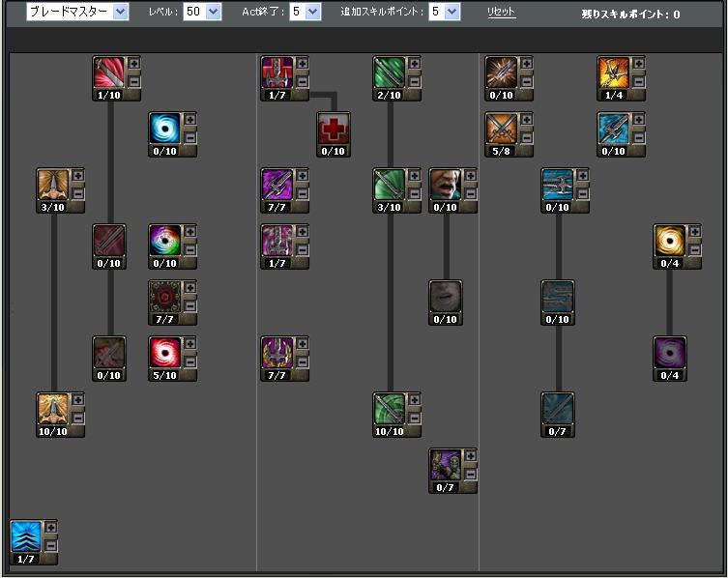Select the blue chevrons skill icon at 1/7

pos(26,536)
